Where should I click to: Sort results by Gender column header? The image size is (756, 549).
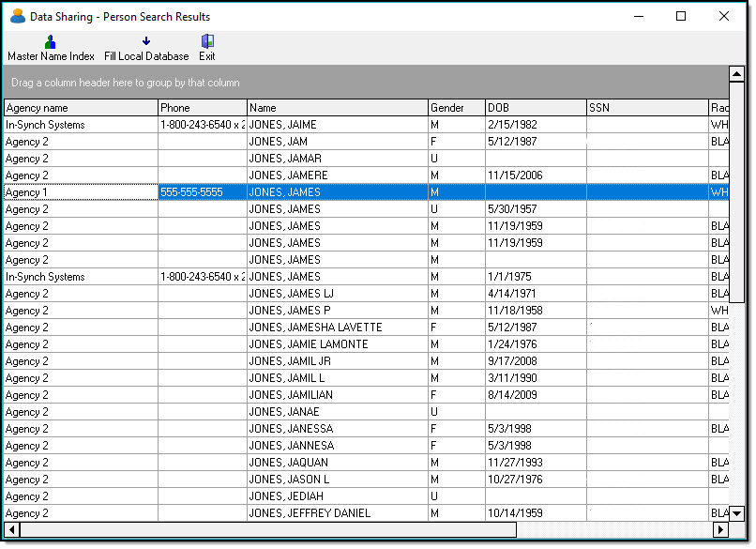(455, 108)
